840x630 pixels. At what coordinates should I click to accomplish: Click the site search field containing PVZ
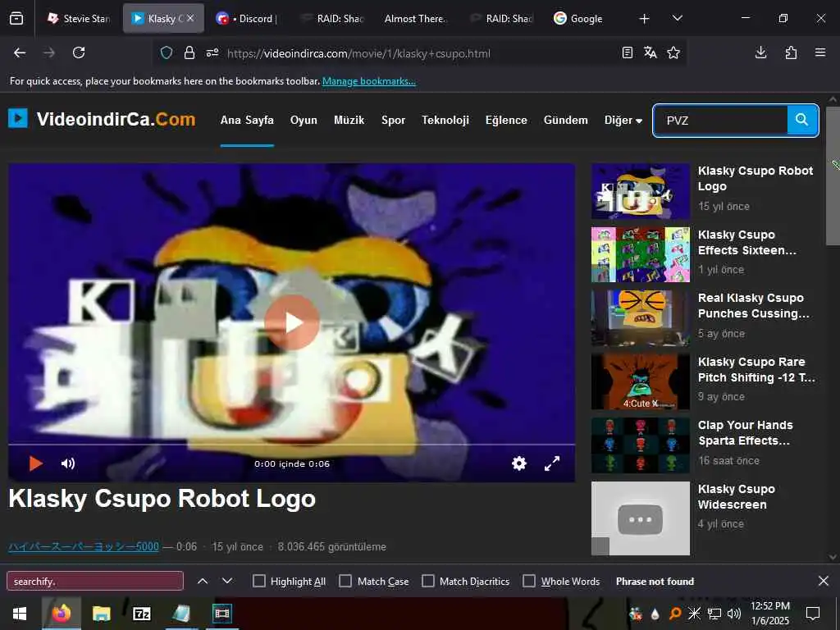pyautogui.click(x=720, y=120)
